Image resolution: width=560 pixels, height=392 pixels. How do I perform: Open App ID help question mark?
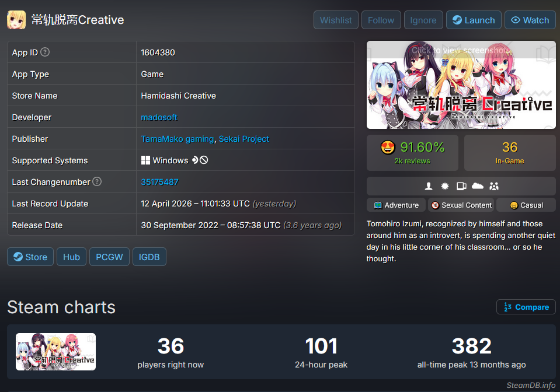[x=45, y=52]
